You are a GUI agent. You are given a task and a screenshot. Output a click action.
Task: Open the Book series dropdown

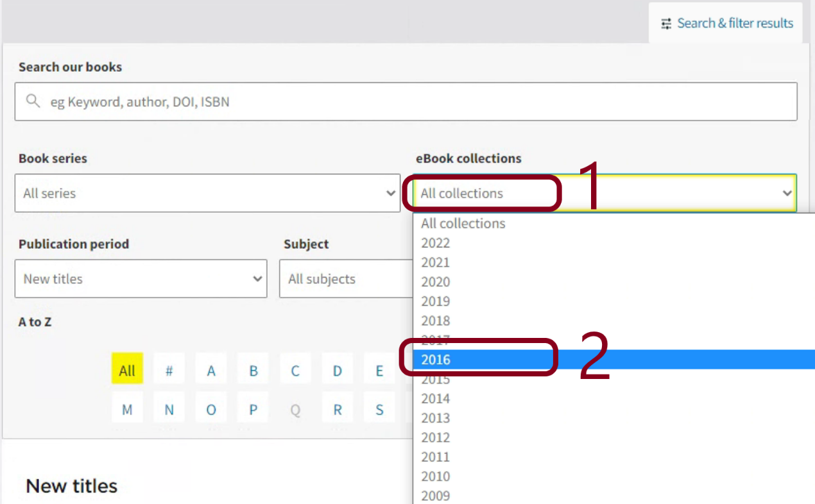click(207, 193)
